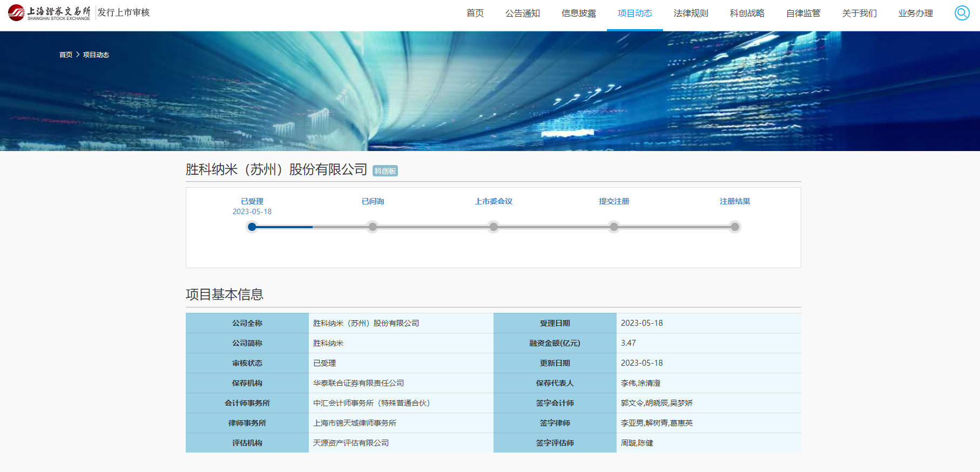Click sponsor 华泰联合证券有限责任公司
This screenshot has width=980, height=472.
(359, 383)
